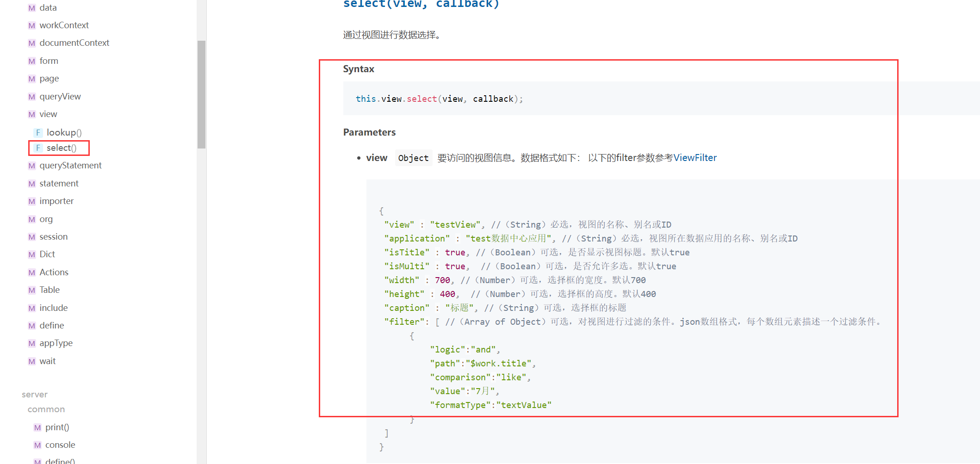Open the lookup() function entry
Viewport: 980px width, 464px height.
(x=64, y=133)
